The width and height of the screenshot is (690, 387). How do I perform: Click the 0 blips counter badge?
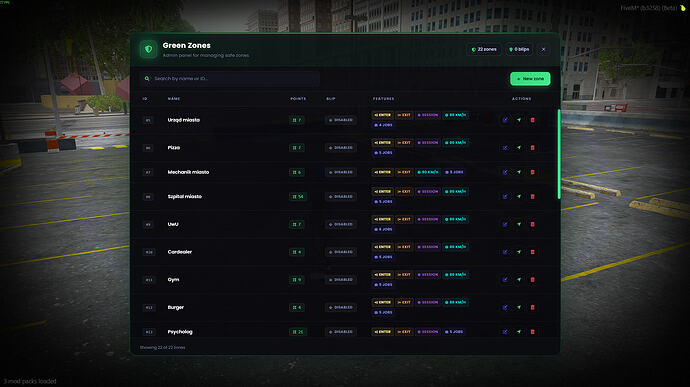coord(519,49)
